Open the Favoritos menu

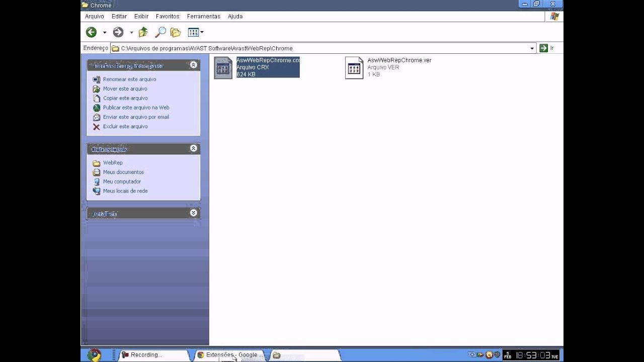tap(168, 17)
